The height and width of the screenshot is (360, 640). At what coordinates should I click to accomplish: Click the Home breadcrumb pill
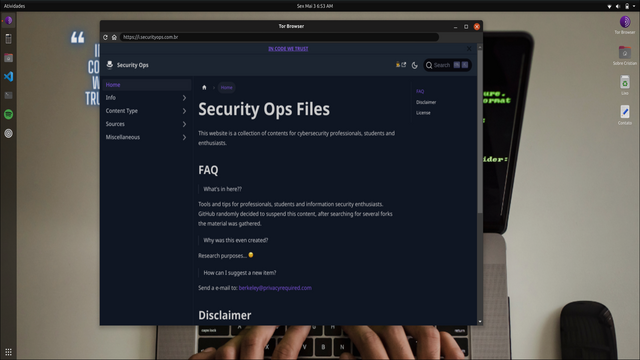[227, 87]
